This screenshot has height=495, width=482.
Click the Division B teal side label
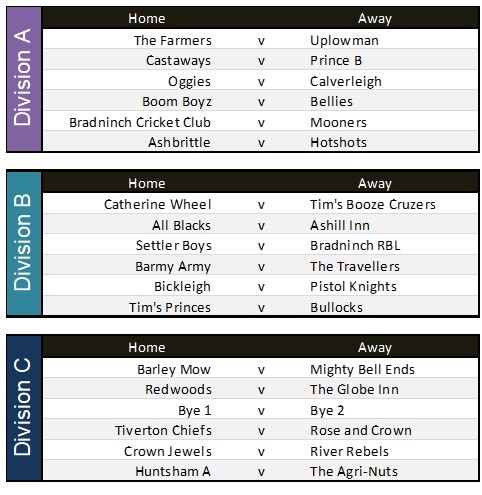24,243
